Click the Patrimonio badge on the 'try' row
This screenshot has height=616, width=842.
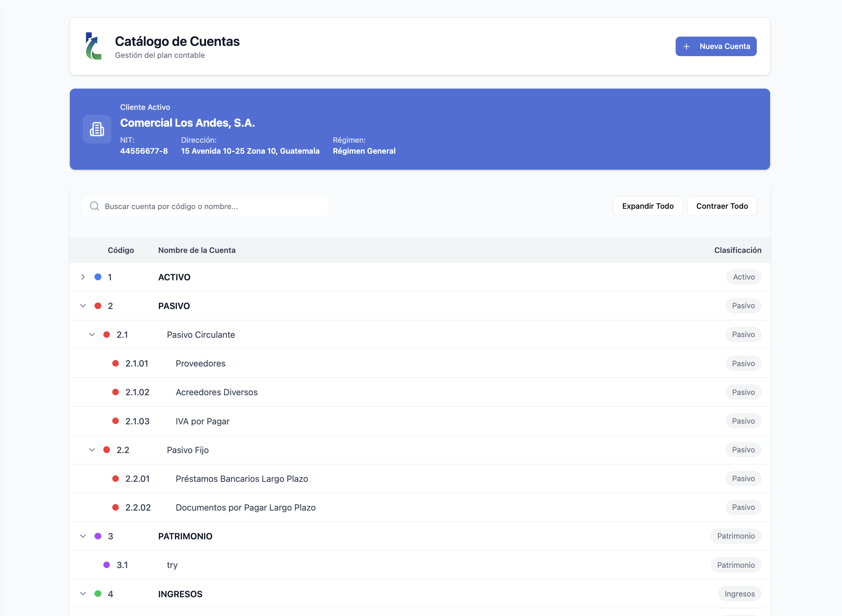tap(736, 565)
